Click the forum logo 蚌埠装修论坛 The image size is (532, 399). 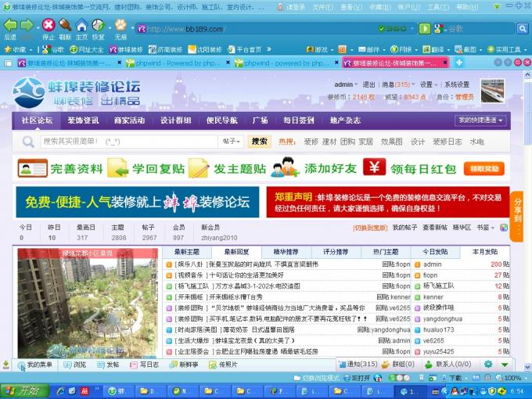point(77,92)
